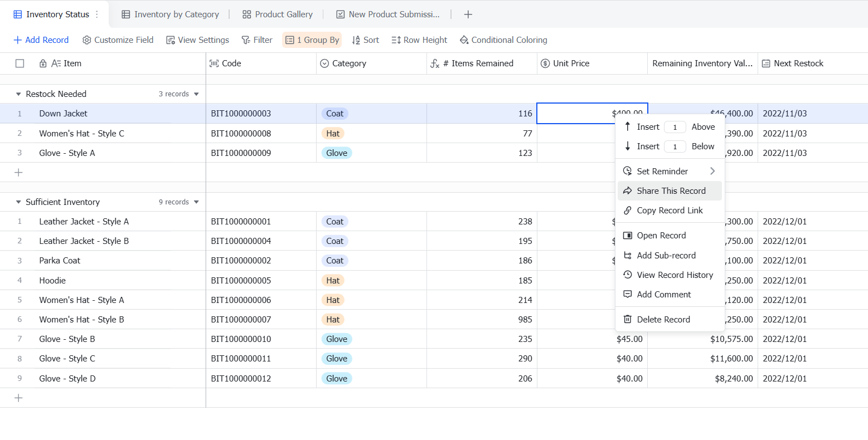This screenshot has height=440, width=868.
Task: Select Share This Record menu entry
Action: pyautogui.click(x=670, y=190)
